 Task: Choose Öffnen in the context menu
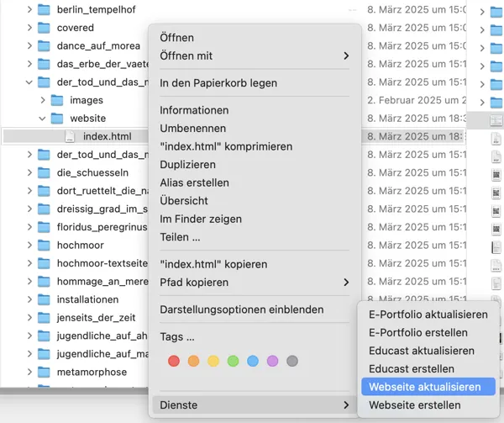[255, 38]
